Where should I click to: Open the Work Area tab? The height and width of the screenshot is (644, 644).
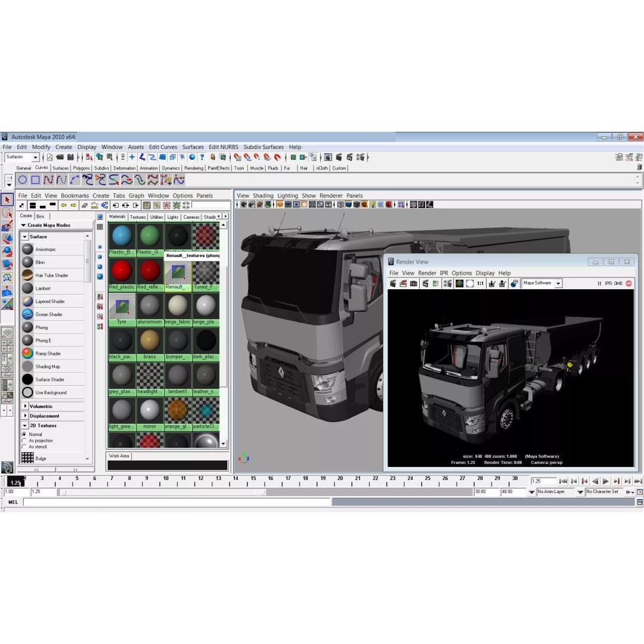tap(119, 456)
